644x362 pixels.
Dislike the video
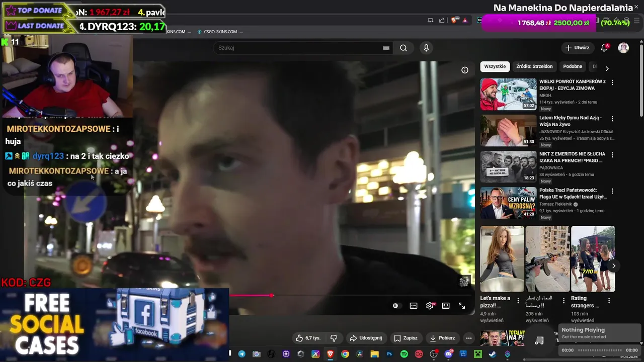point(334,338)
